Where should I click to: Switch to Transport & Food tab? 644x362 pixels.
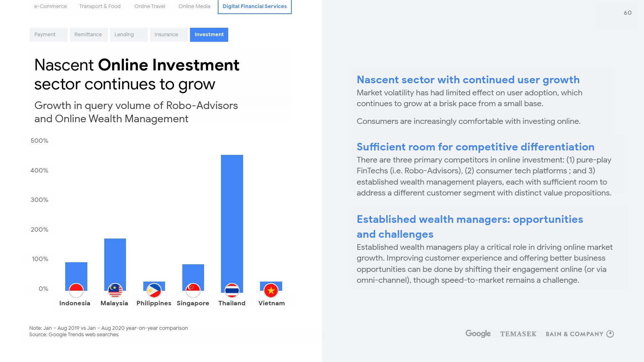click(x=100, y=6)
